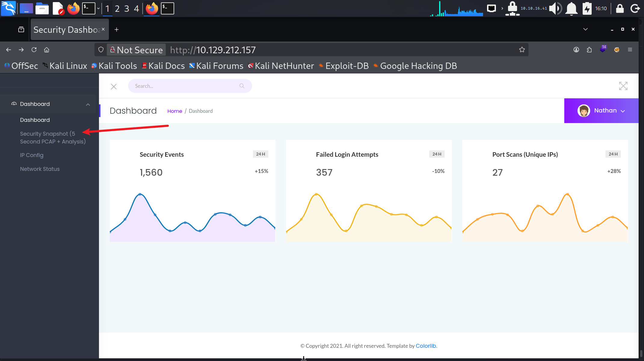Click the fullscreen expand icon in dashboard header
Viewport: 644px width, 361px height.
click(x=623, y=86)
